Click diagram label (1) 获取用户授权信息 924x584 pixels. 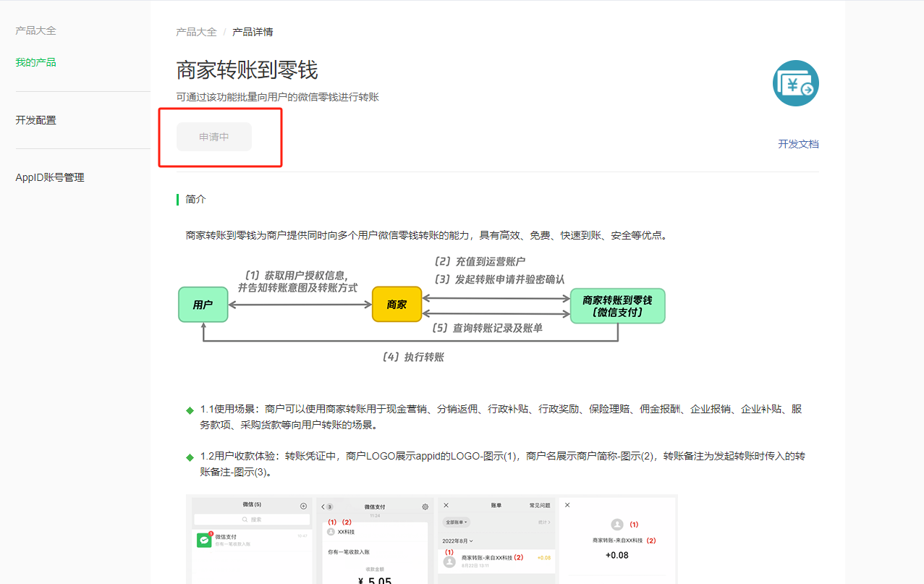[x=297, y=275]
